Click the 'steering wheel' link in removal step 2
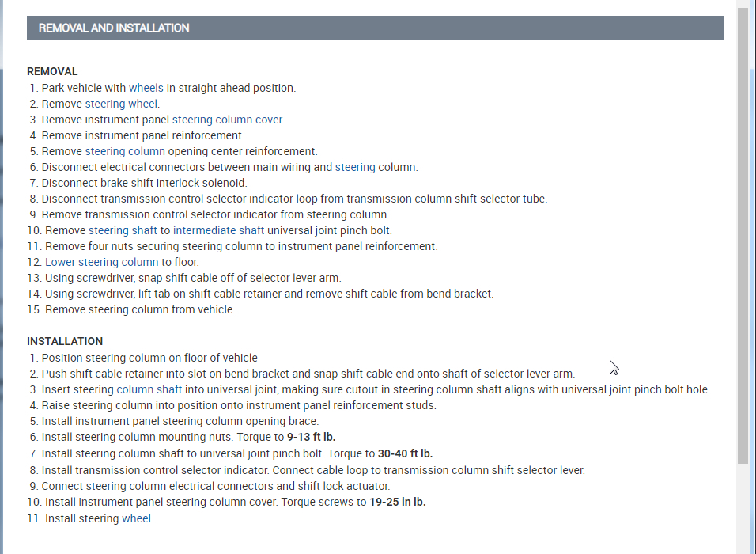756x554 pixels. [121, 104]
